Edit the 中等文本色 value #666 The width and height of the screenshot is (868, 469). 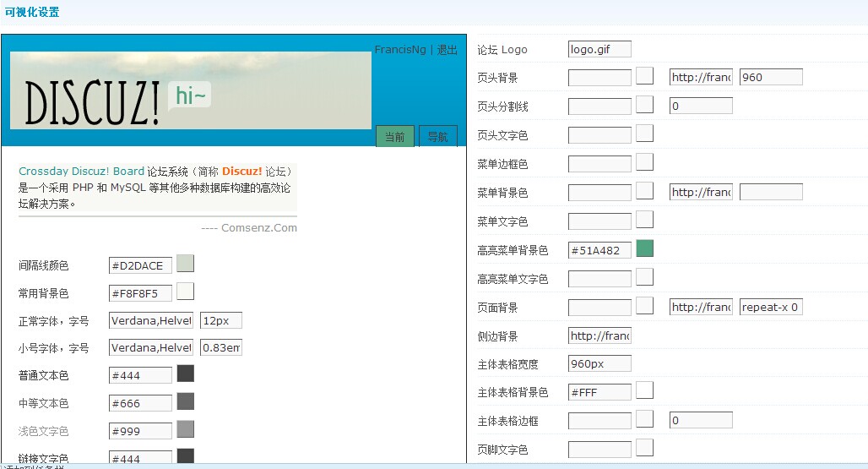pyautogui.click(x=141, y=403)
